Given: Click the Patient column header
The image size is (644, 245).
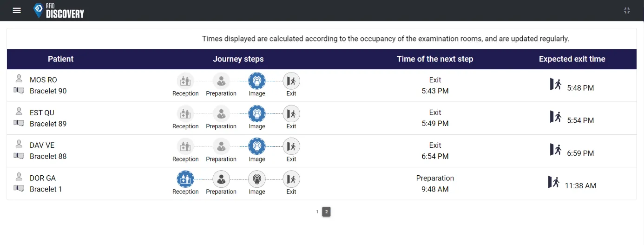Looking at the screenshot, I should pyautogui.click(x=61, y=59).
